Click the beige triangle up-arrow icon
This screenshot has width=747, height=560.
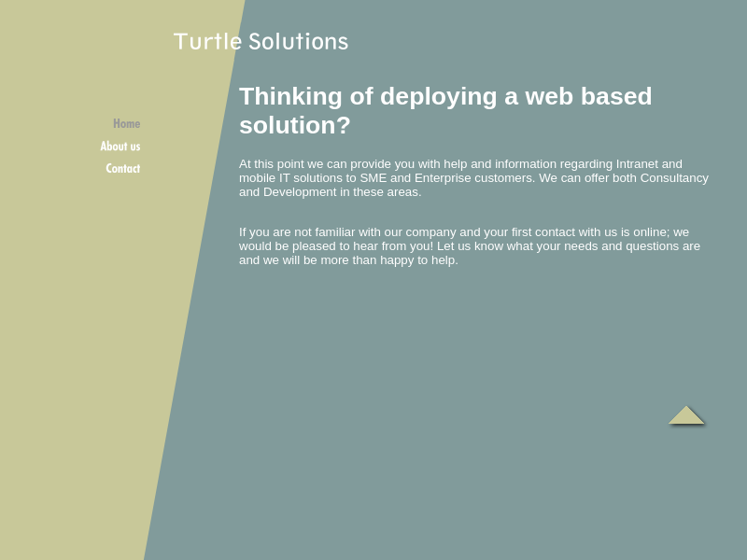686,416
